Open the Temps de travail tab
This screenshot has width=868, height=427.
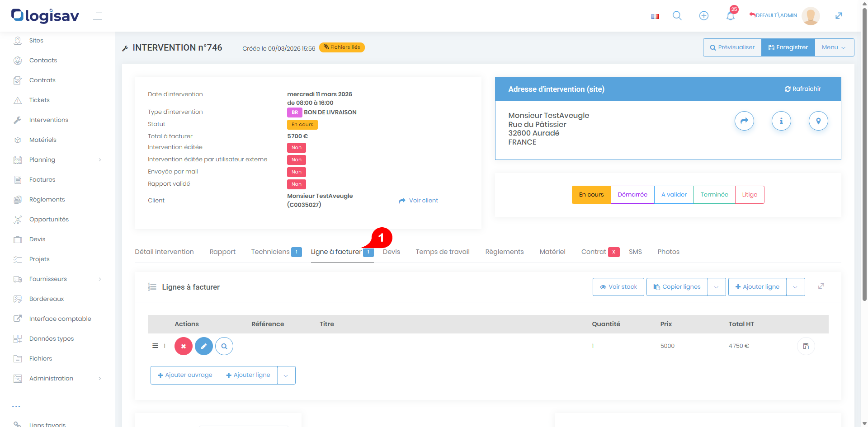coord(442,252)
